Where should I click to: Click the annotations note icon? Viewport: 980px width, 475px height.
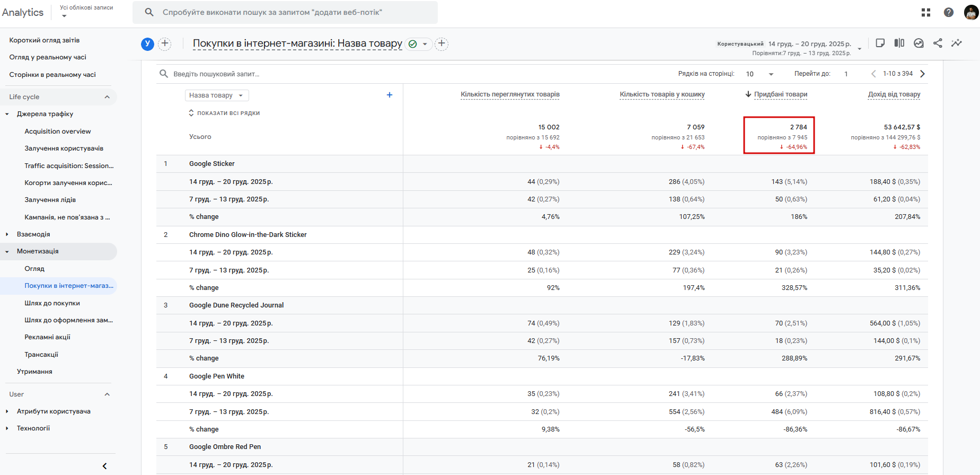[x=880, y=43]
